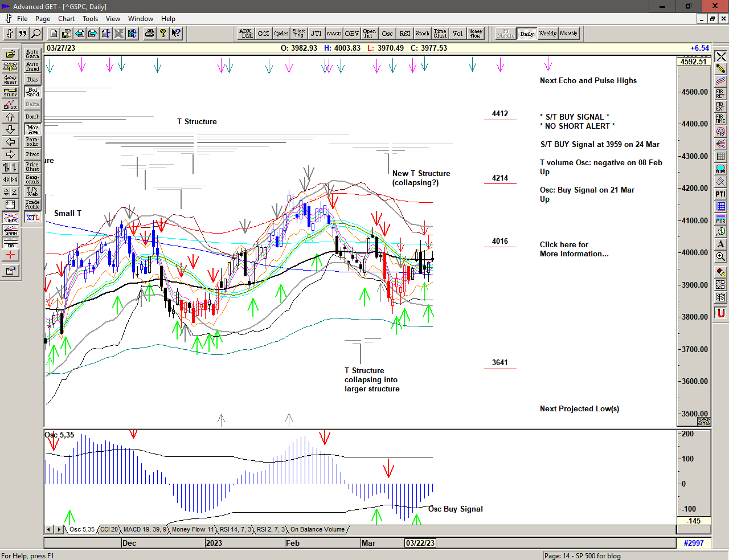Toggle the Mov Ave study off
The image size is (729, 560).
pyautogui.click(x=32, y=129)
